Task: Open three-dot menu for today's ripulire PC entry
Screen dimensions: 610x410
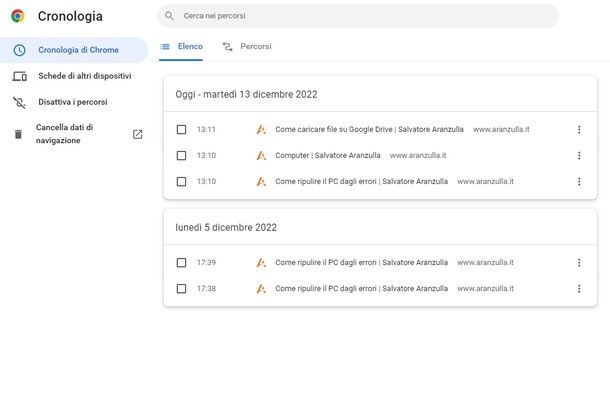Action: coord(579,182)
